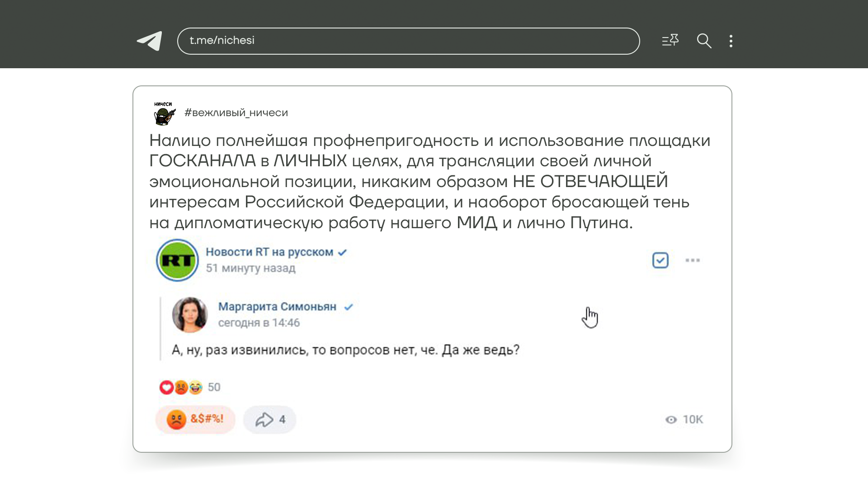Click the nichesi channel avatar
Viewport: 868px width, 488px height.
164,114
